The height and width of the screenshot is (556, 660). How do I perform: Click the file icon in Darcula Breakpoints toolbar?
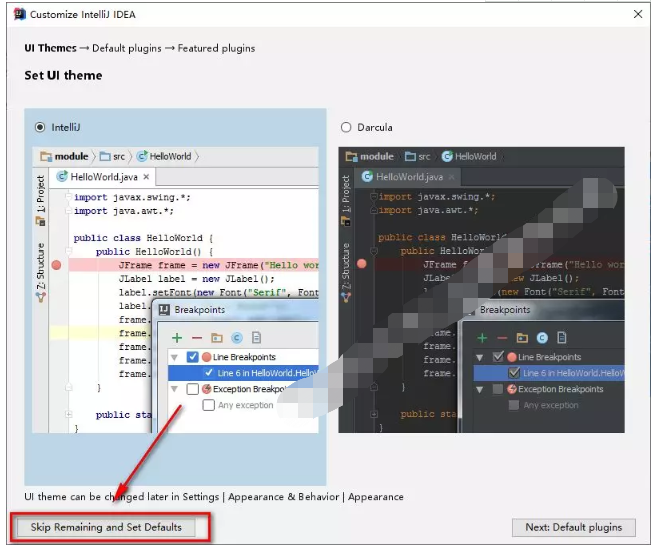[562, 338]
